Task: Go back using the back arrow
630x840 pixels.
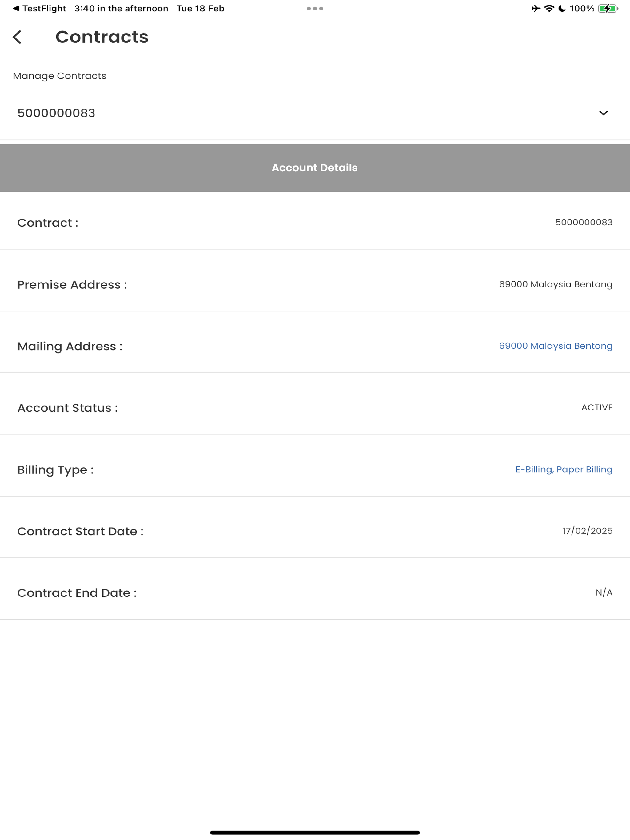Action: click(x=17, y=37)
